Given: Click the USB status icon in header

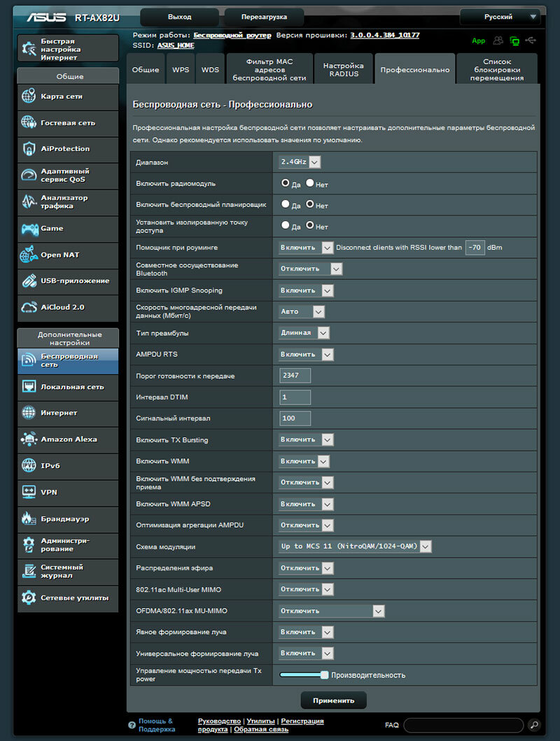Looking at the screenshot, I should coord(531,41).
